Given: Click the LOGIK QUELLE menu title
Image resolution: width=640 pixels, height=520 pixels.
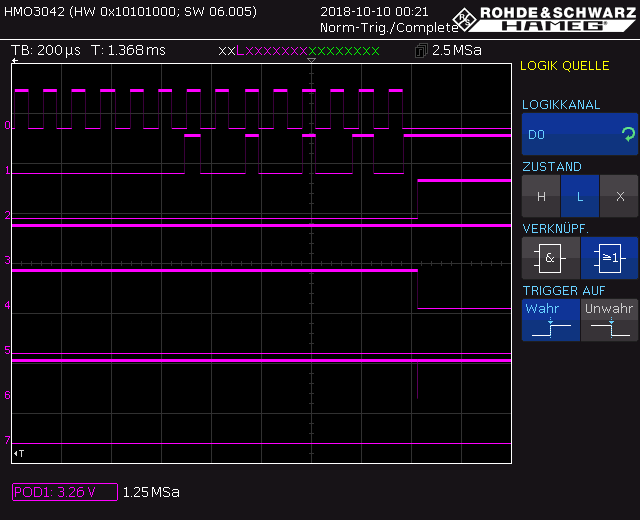Looking at the screenshot, I should pos(564,66).
